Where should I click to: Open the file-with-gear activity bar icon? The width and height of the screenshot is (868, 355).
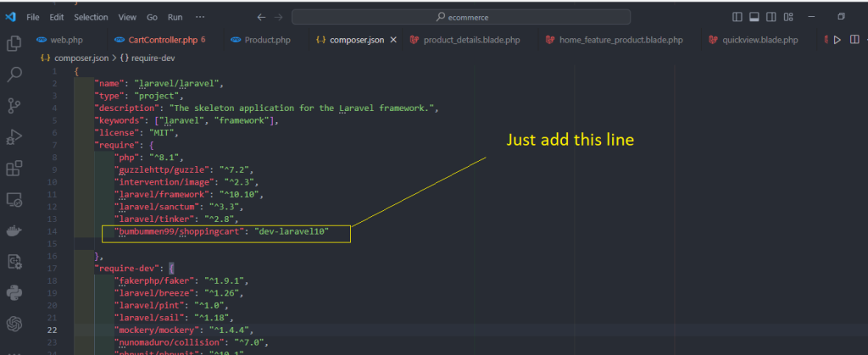pyautogui.click(x=14, y=261)
